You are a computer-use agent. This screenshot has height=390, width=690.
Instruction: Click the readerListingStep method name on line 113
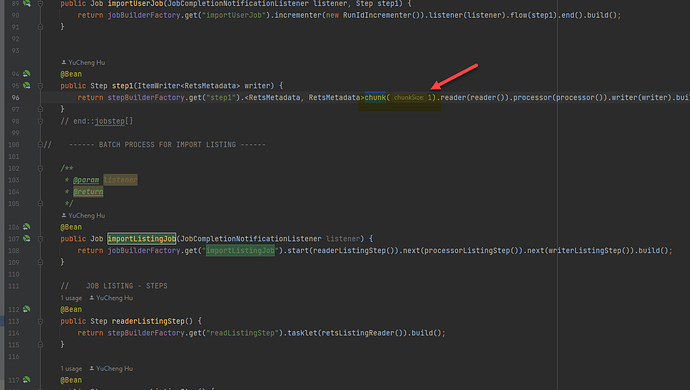coord(148,321)
